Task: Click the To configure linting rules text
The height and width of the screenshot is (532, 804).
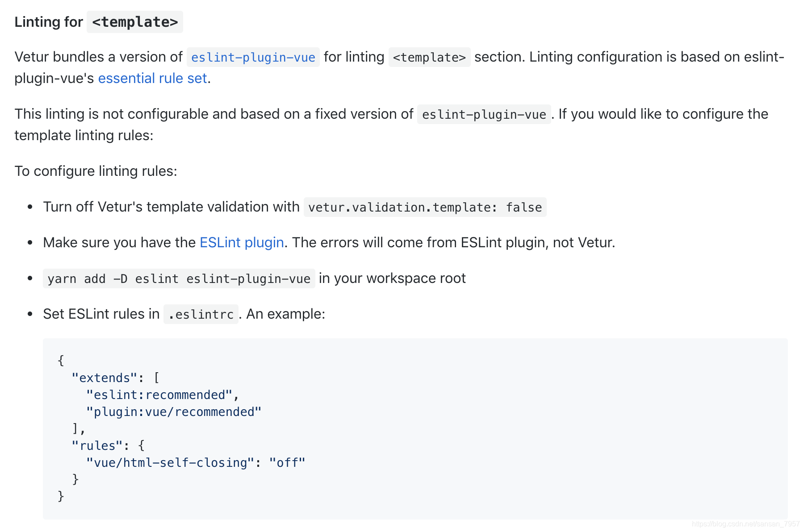Action: (x=96, y=171)
